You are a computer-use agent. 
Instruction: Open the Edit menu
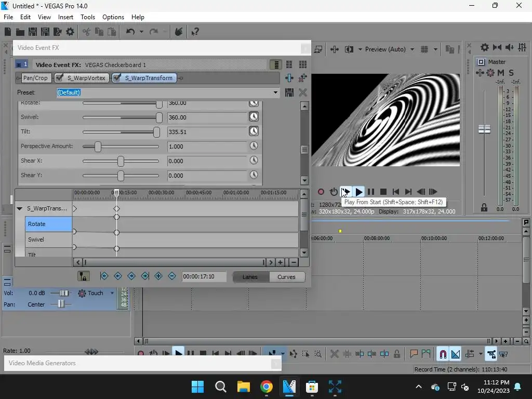(x=25, y=17)
